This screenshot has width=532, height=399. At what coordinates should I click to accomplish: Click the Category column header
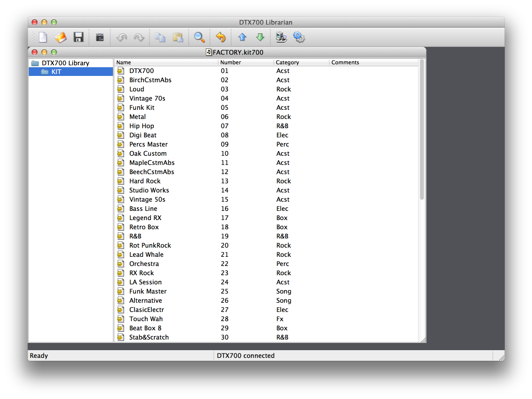tap(301, 62)
